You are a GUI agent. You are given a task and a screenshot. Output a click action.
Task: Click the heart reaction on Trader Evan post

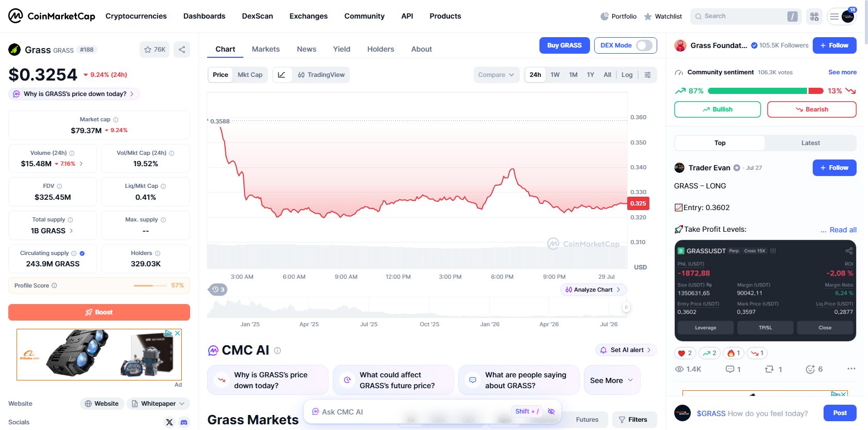pyautogui.click(x=685, y=353)
